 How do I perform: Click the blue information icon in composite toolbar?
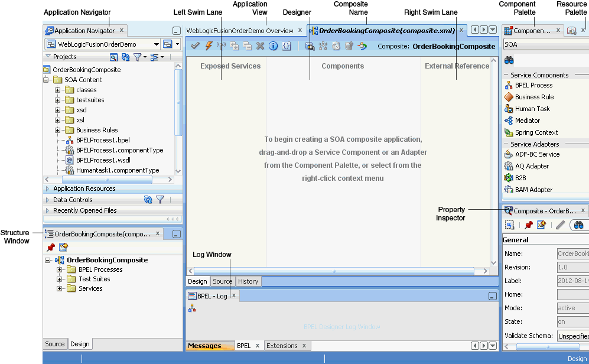tap(273, 46)
